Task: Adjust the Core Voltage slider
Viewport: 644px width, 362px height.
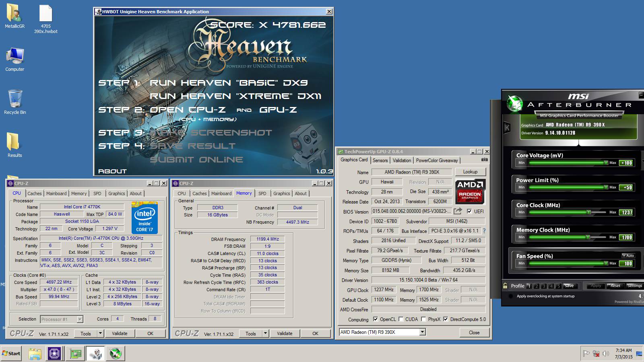Action: click(568, 162)
